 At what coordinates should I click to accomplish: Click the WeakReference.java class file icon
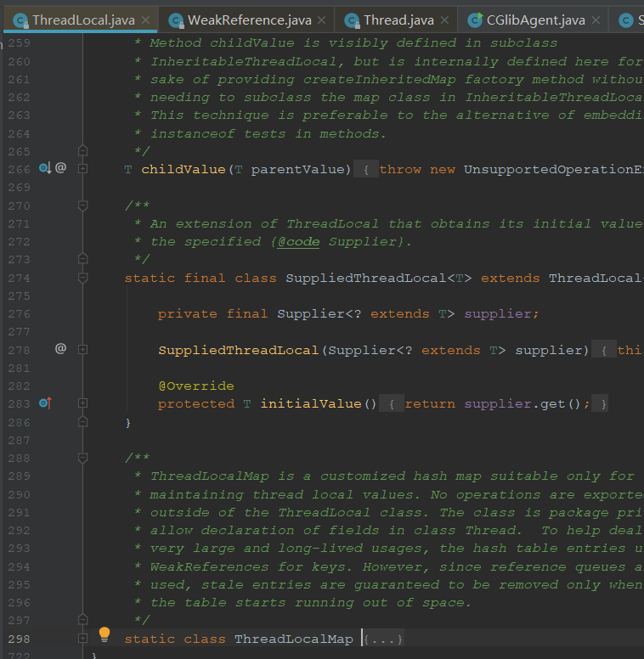(176, 20)
